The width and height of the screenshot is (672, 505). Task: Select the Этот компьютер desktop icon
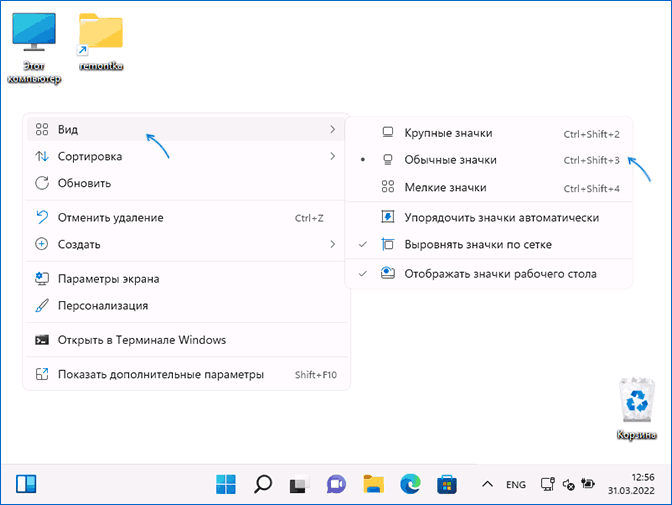pos(34,48)
